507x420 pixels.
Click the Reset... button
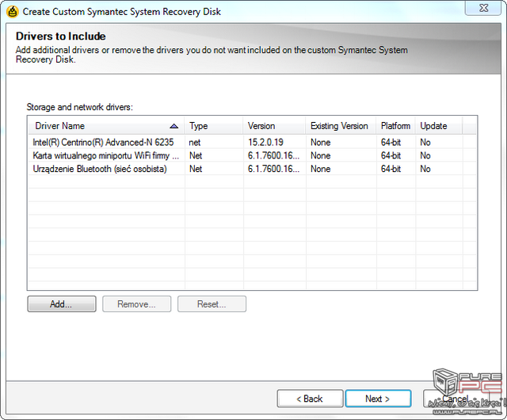[x=212, y=304]
